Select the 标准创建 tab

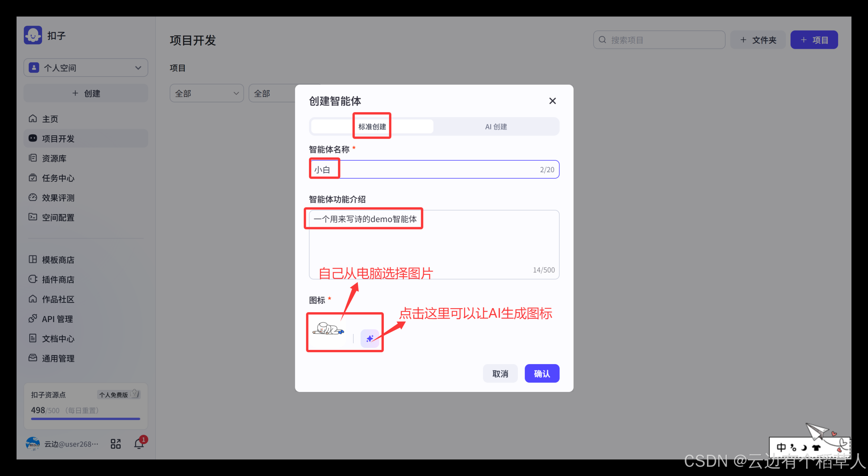pyautogui.click(x=372, y=126)
